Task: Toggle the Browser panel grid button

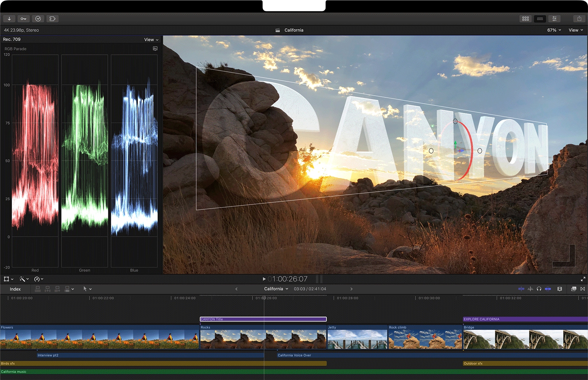Action: click(525, 19)
